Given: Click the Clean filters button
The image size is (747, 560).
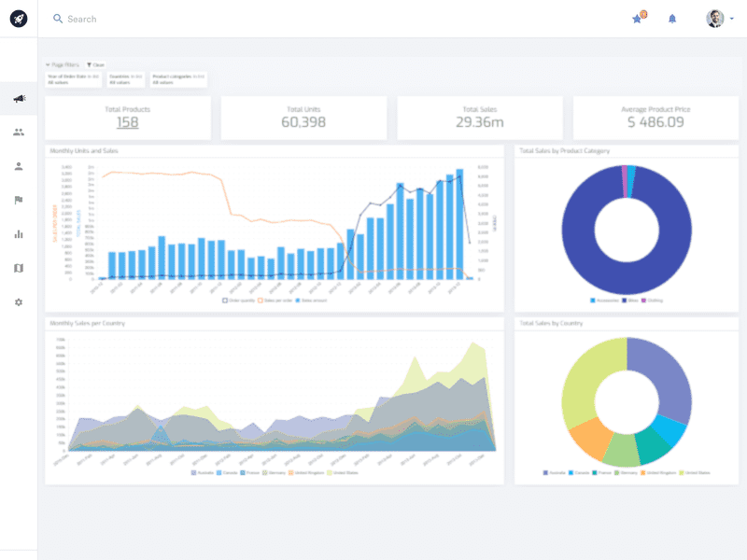Looking at the screenshot, I should [96, 64].
